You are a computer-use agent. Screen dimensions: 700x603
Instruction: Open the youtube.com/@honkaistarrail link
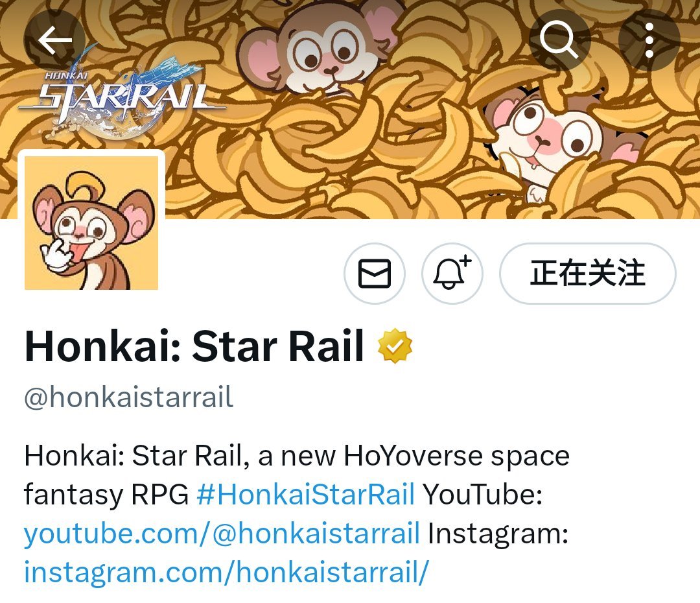click(x=222, y=533)
